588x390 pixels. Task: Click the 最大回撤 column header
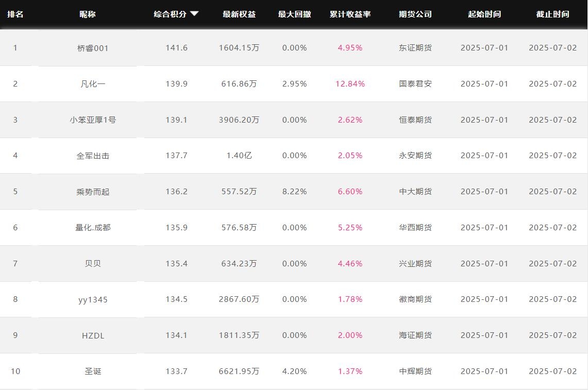(x=295, y=14)
